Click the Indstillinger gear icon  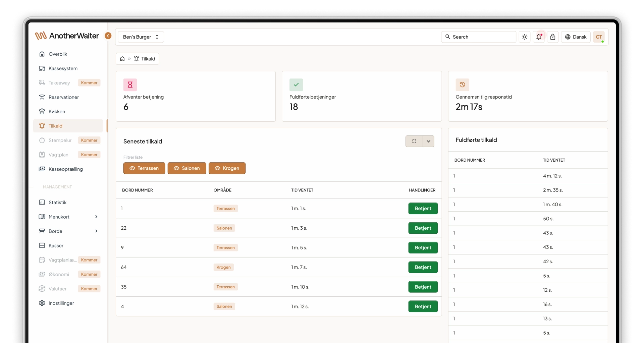point(42,303)
